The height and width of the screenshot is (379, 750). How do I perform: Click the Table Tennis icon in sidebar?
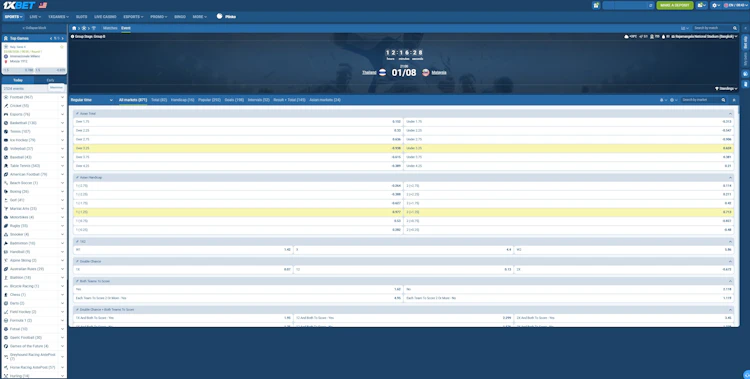[6, 166]
